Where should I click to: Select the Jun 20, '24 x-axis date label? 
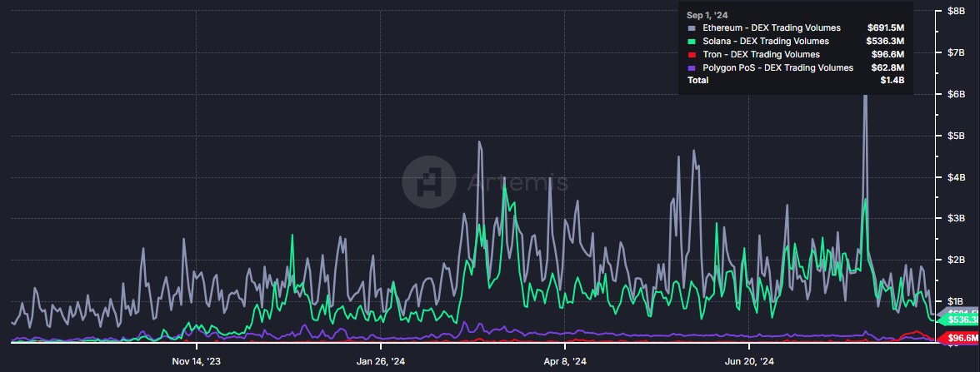click(749, 361)
